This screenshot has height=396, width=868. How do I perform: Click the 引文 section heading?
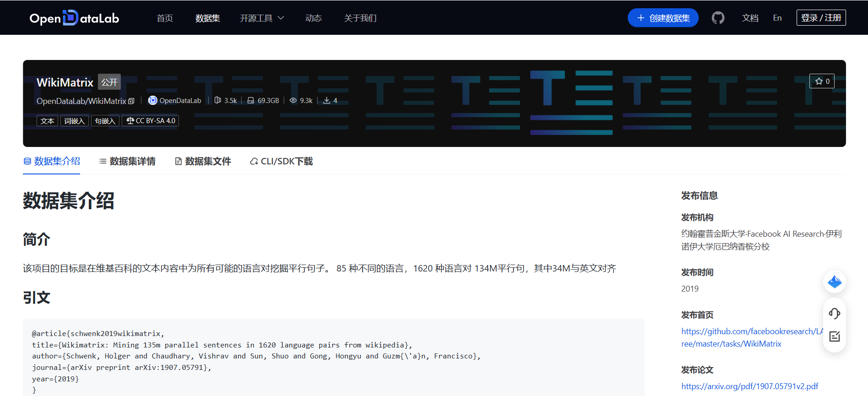click(x=37, y=298)
